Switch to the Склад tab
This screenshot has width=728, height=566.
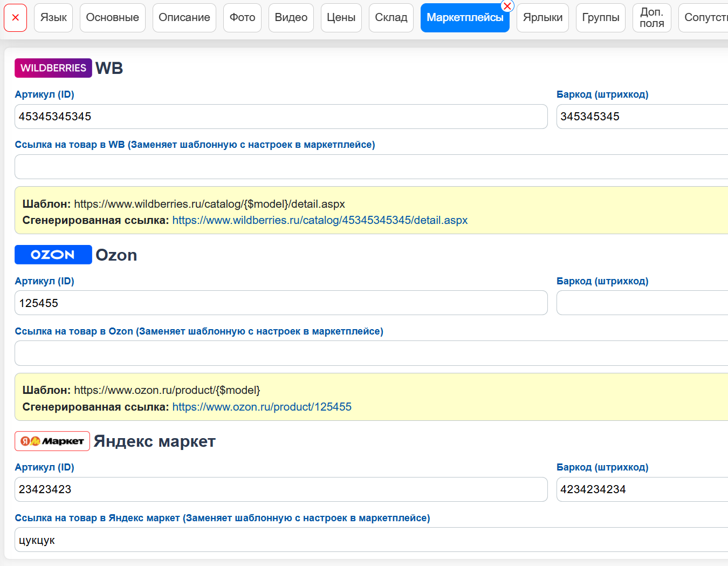coord(392,17)
